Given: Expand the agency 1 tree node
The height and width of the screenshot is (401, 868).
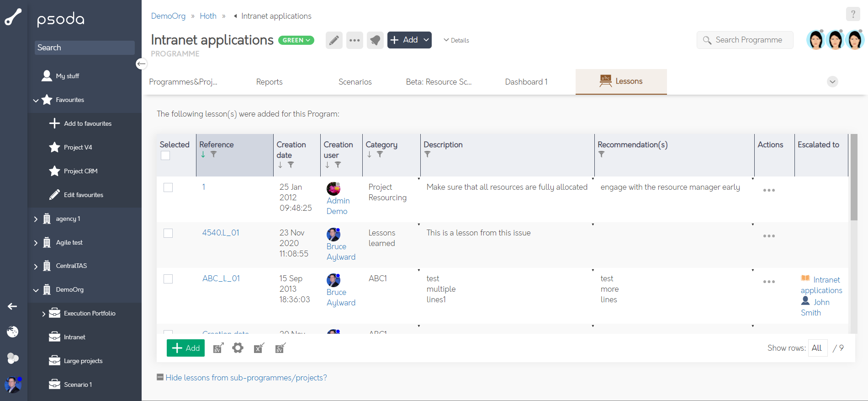Looking at the screenshot, I should click(36, 219).
